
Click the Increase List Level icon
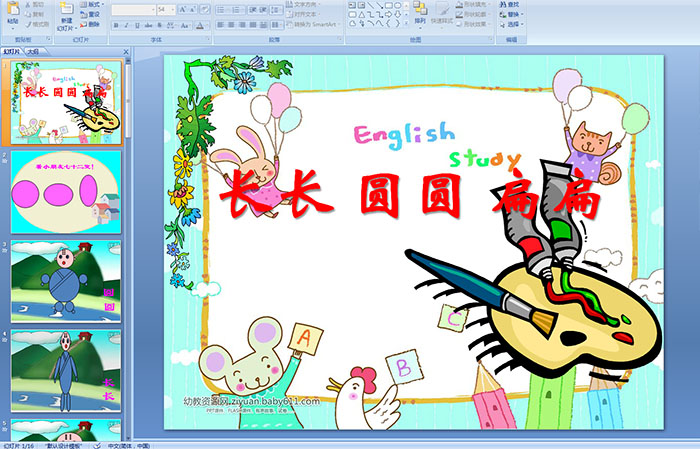pyautogui.click(x=263, y=10)
